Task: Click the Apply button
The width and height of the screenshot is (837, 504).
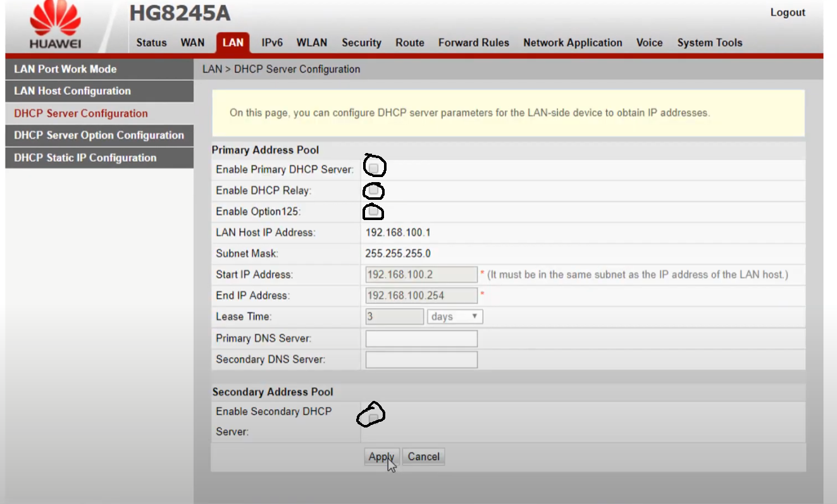Action: tap(381, 457)
